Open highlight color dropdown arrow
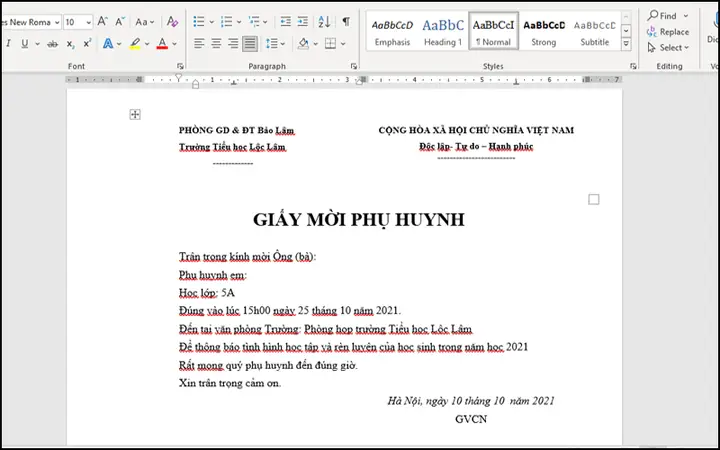This screenshot has width=720, height=450. (x=147, y=44)
